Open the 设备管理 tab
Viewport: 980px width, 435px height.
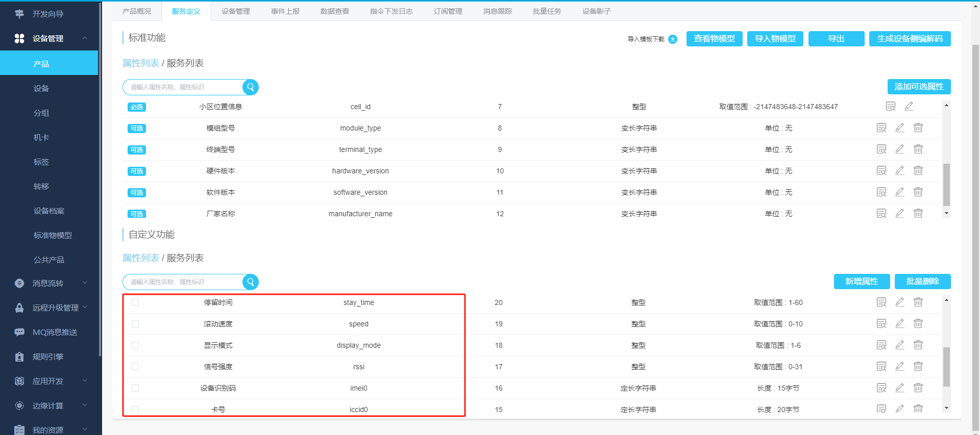click(236, 11)
